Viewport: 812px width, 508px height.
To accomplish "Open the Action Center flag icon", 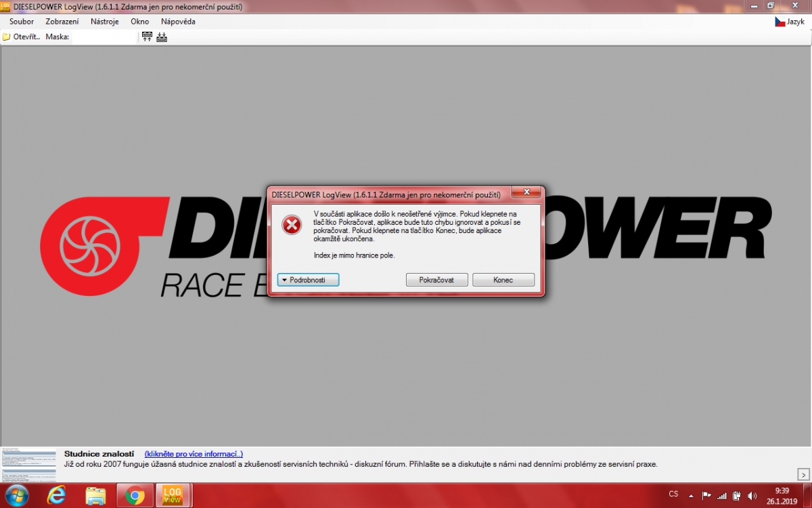I will [707, 495].
